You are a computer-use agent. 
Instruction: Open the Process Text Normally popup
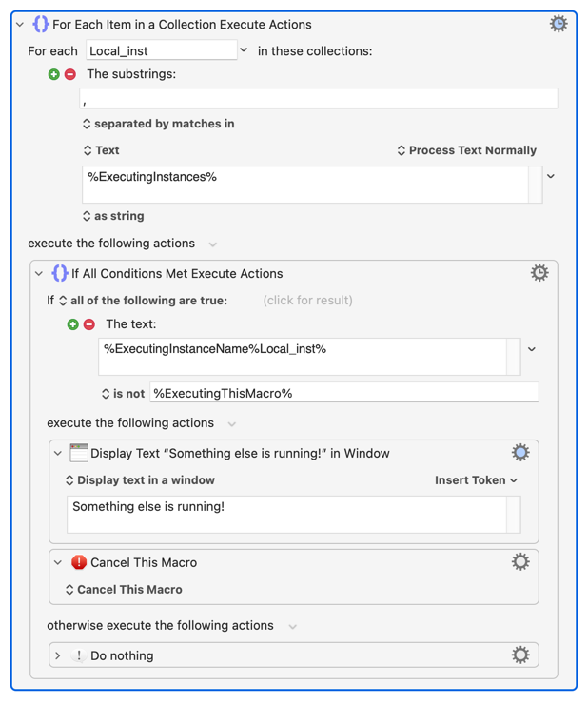coord(466,150)
